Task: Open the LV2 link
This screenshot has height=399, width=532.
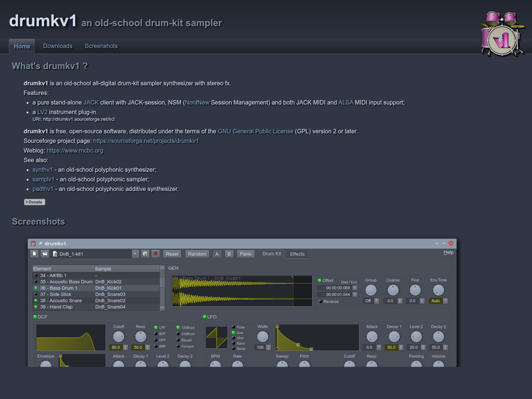Action: point(42,112)
